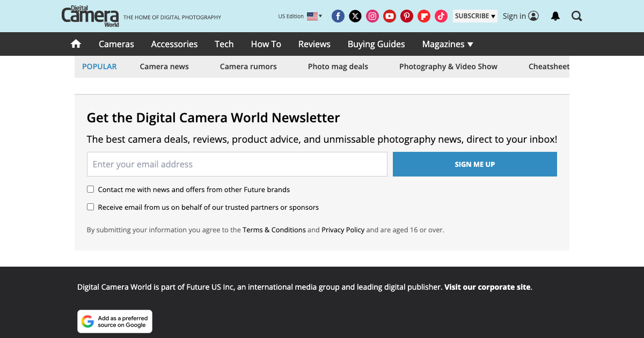Select Camera rumors from popular bar

[x=248, y=67]
